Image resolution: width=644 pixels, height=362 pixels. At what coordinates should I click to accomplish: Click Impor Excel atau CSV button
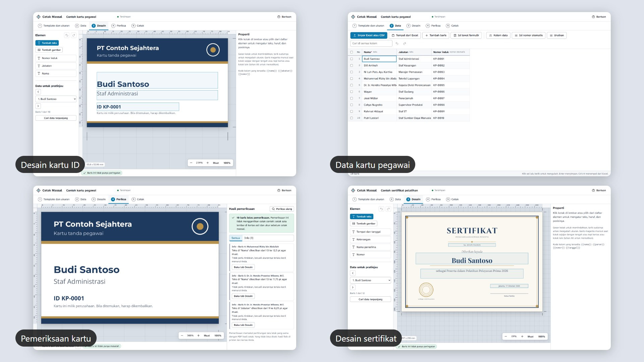[x=369, y=35]
